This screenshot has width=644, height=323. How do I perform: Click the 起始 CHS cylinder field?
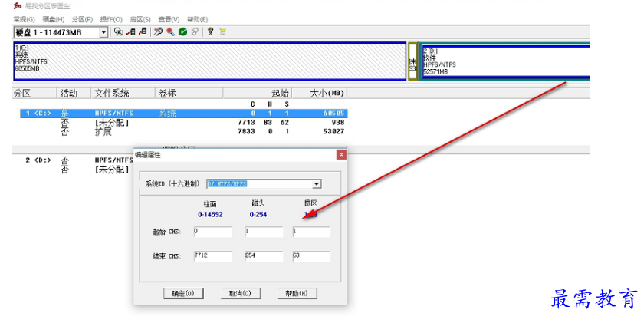[x=213, y=232]
